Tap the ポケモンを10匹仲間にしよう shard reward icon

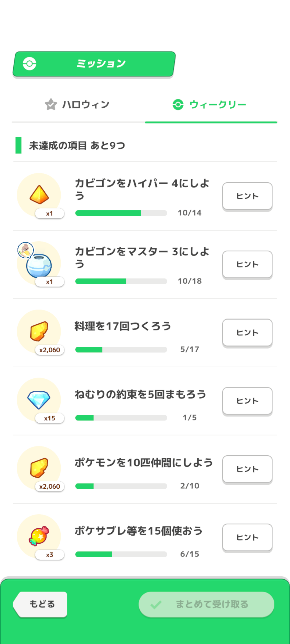[x=39, y=468]
